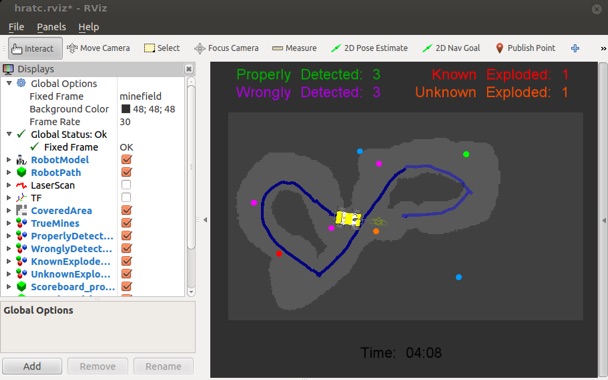Image resolution: width=608 pixels, height=380 pixels.
Task: Collapse the Global Options tree
Action: pyautogui.click(x=9, y=83)
